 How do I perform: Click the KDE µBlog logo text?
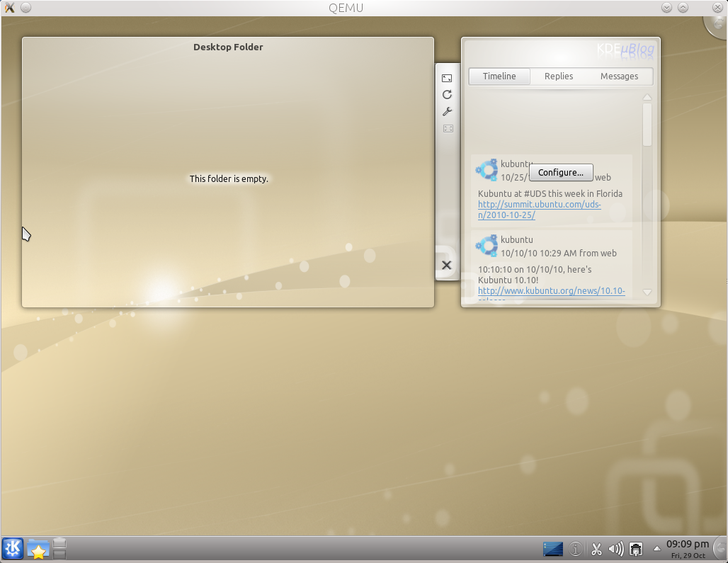[x=625, y=49]
